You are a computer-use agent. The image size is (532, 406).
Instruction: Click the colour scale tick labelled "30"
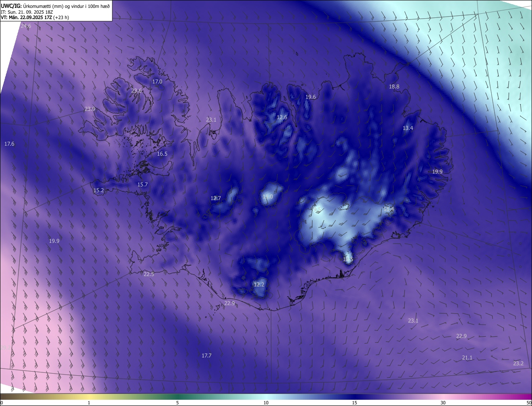[x=443, y=403]
